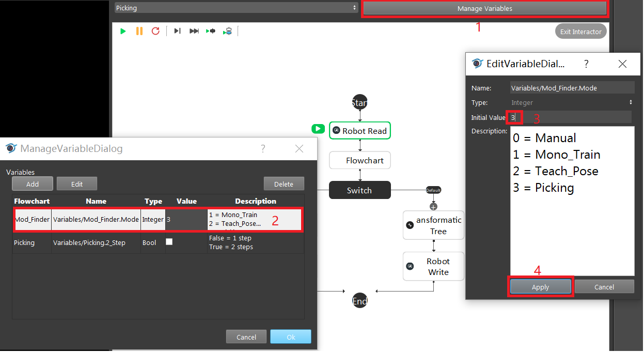
Task: Click Cancel in ManageVariableDialog
Action: click(x=246, y=337)
